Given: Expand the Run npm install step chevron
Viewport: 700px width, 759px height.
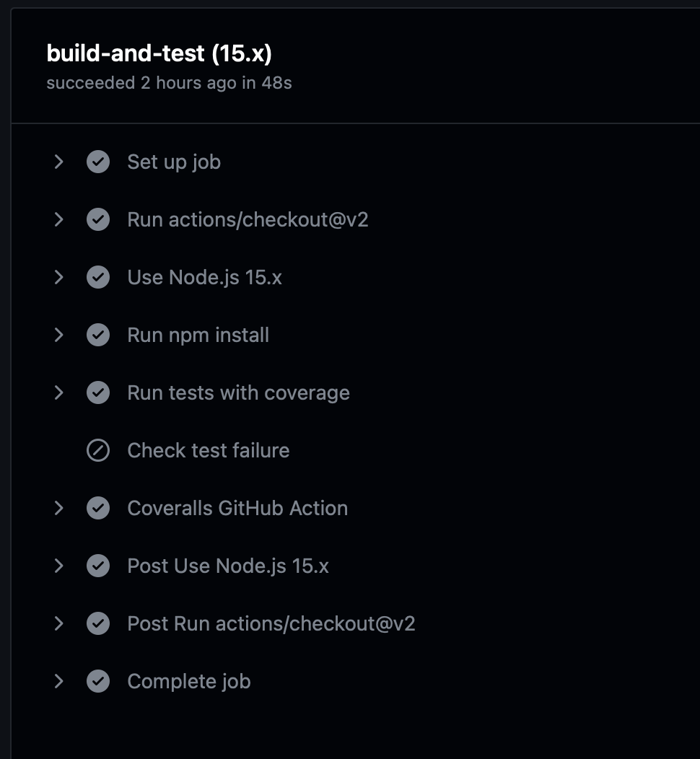Looking at the screenshot, I should pyautogui.click(x=59, y=335).
